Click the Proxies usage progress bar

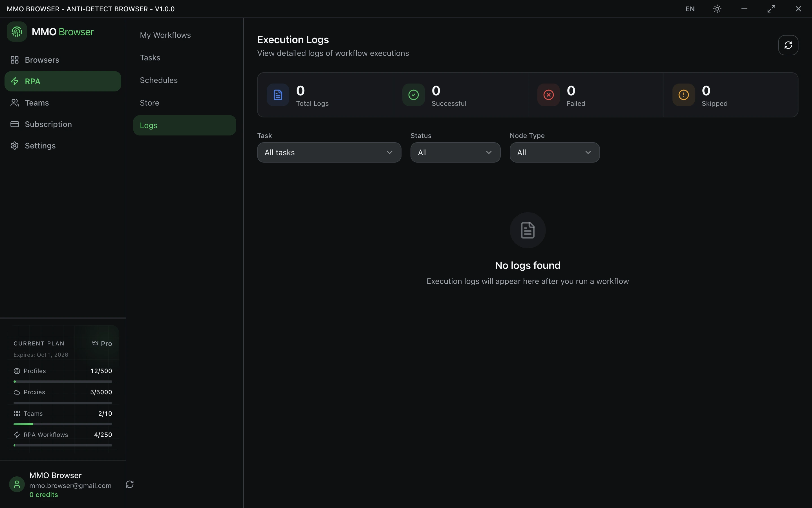(63, 403)
